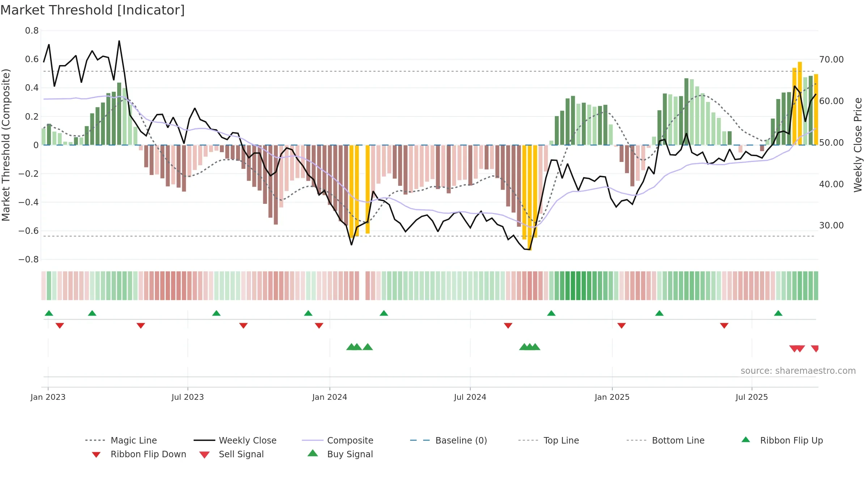
Task: Click the Market Threshold [Indicator] chart title
Action: coord(93,10)
